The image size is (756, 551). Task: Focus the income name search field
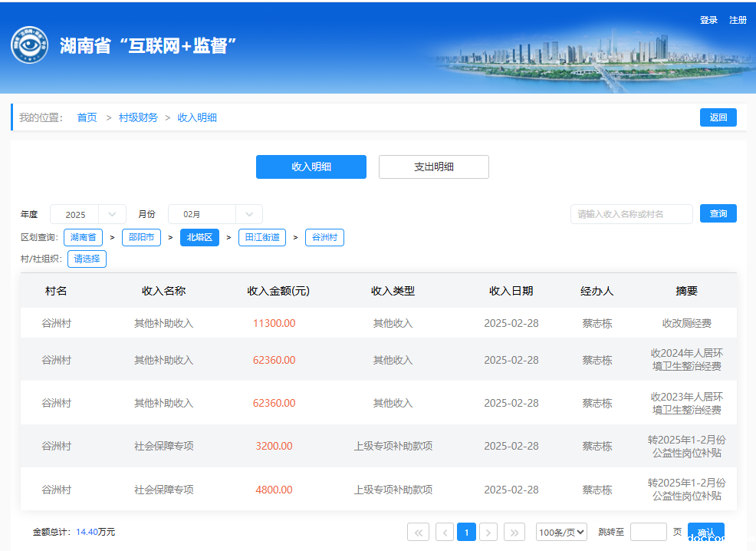631,214
